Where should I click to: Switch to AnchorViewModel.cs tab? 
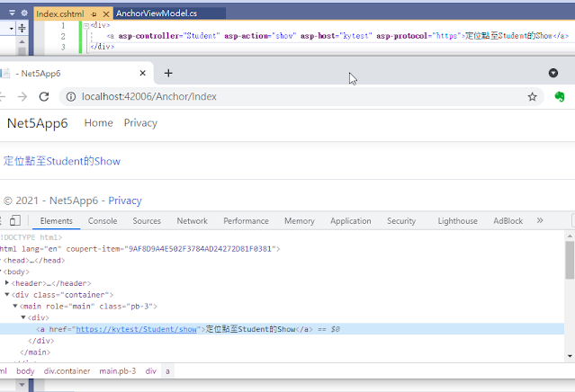click(x=157, y=13)
